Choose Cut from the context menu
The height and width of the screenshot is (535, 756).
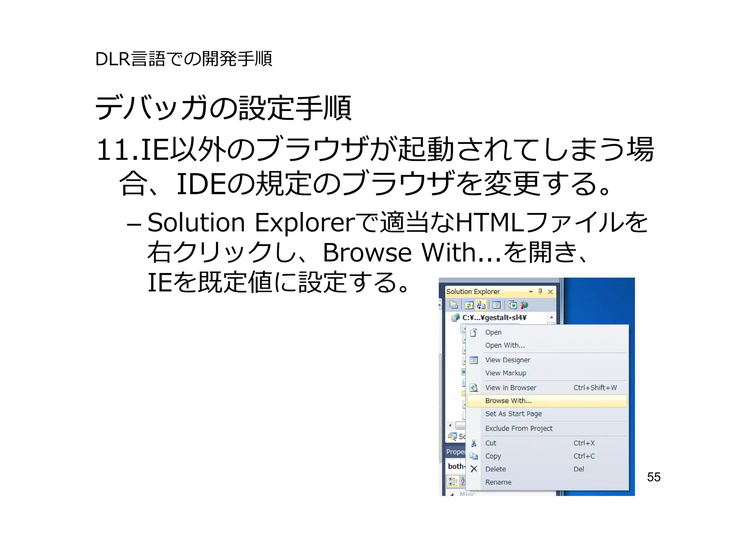pyautogui.click(x=547, y=443)
